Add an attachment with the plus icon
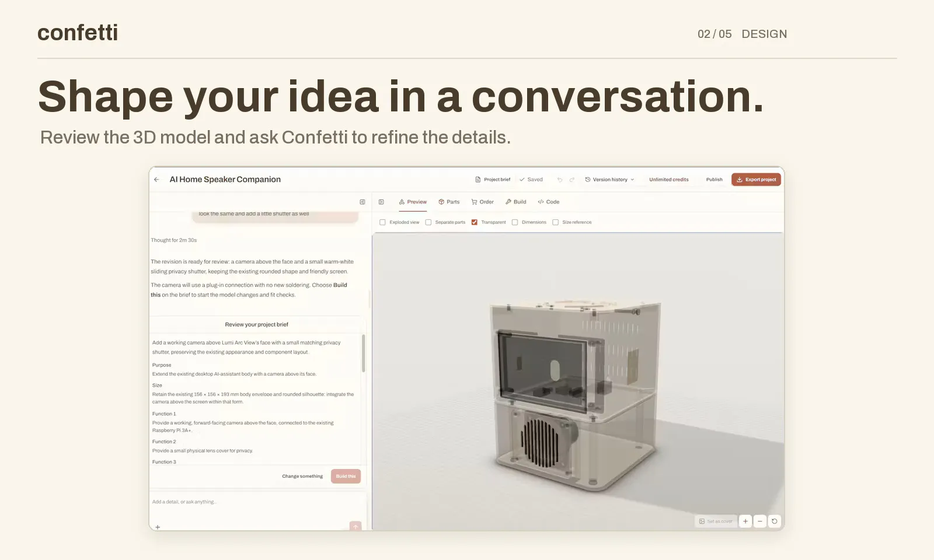 (x=158, y=527)
